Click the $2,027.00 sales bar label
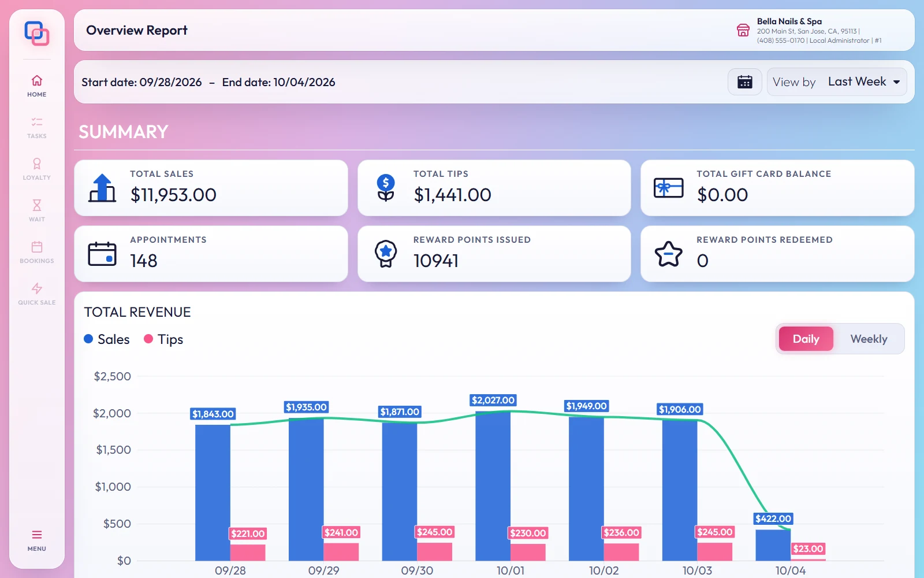This screenshot has height=578, width=924. (493, 400)
